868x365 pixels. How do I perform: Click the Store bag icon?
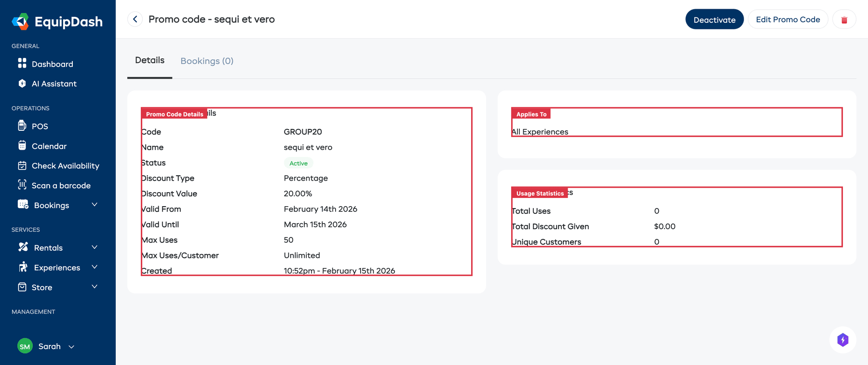point(22,287)
